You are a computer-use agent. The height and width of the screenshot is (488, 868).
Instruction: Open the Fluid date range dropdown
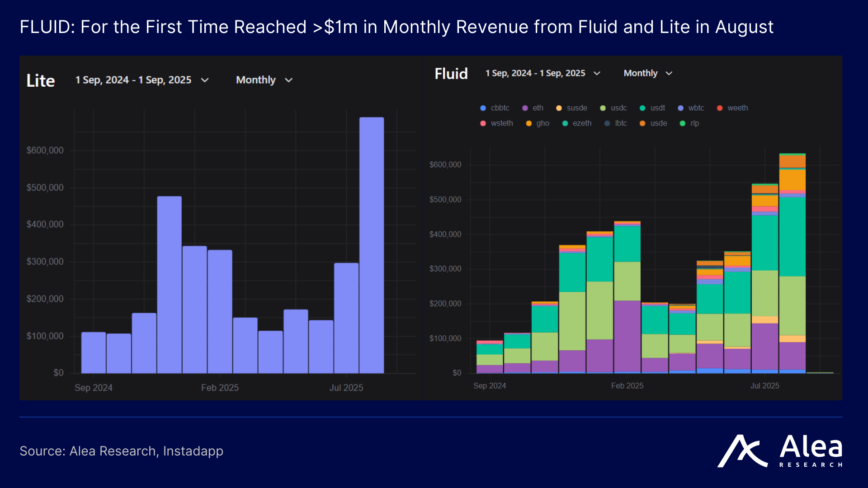pos(543,73)
